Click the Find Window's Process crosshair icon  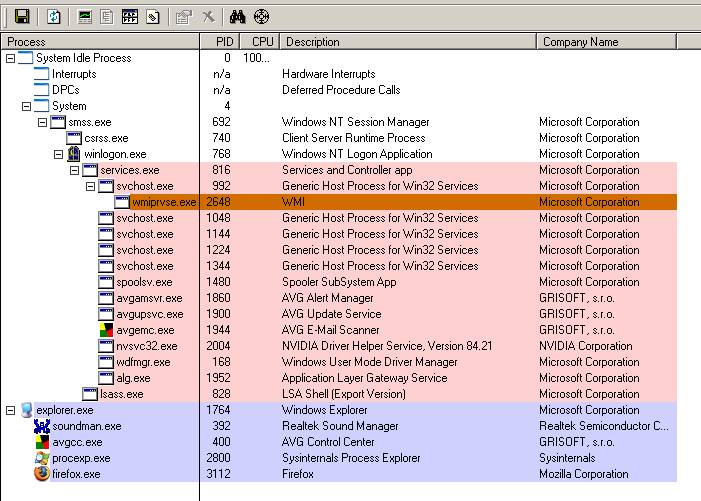262,17
